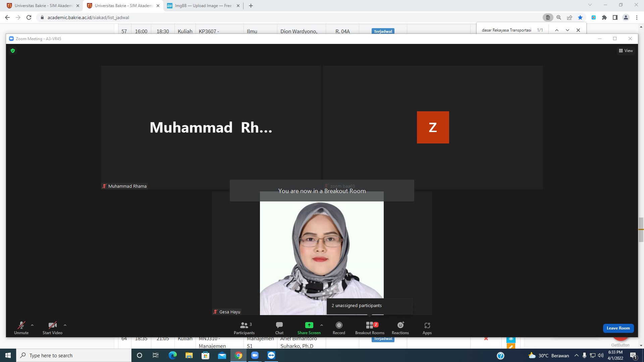Open a new Chrome tab
Screen dimensions: 644x362
[251, 6]
